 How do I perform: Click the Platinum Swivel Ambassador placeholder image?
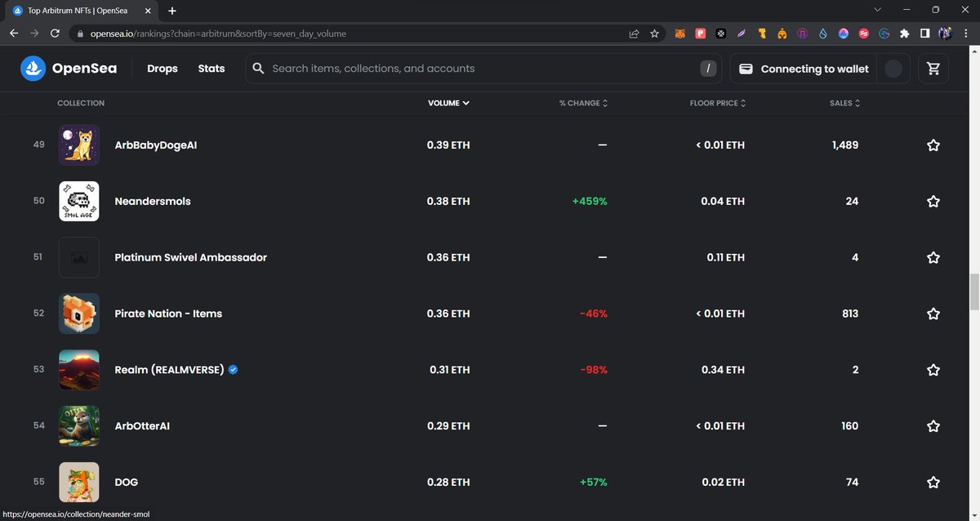coord(79,257)
